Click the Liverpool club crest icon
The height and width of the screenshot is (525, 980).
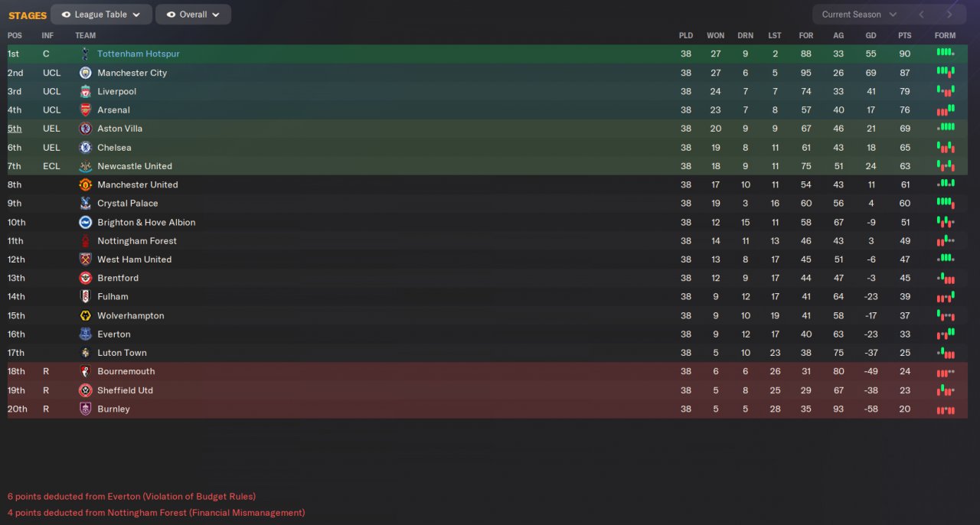pyautogui.click(x=85, y=92)
